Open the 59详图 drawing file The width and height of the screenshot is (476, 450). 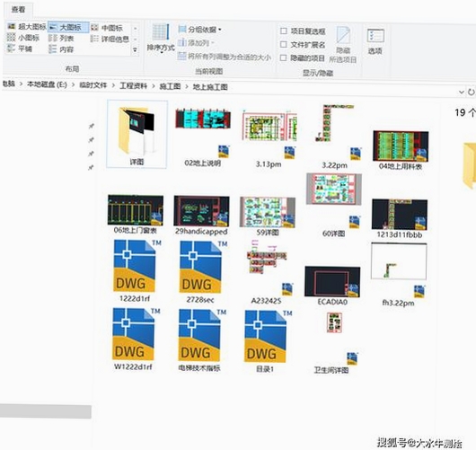268,216
